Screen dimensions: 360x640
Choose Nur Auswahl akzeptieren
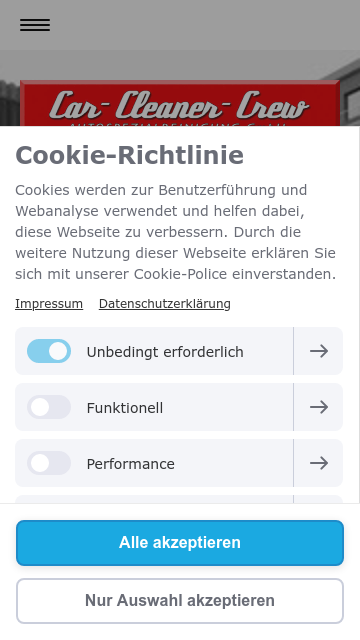(x=180, y=601)
